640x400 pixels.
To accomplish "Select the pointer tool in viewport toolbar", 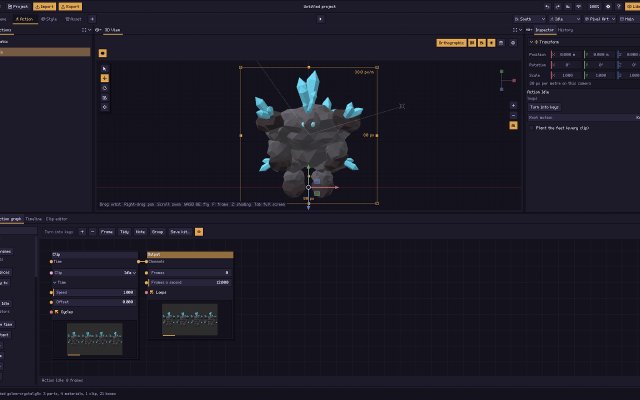I will click(x=104, y=69).
